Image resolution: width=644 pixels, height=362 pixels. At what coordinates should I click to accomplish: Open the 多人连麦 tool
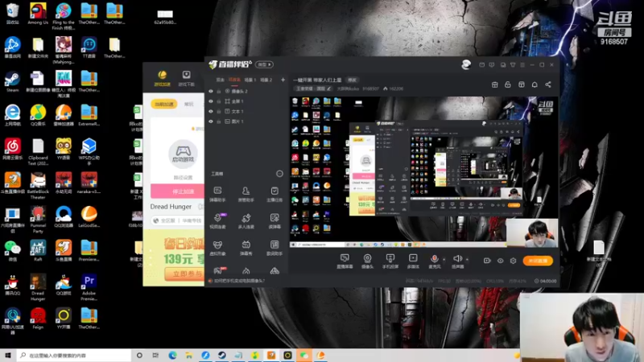pos(246,220)
